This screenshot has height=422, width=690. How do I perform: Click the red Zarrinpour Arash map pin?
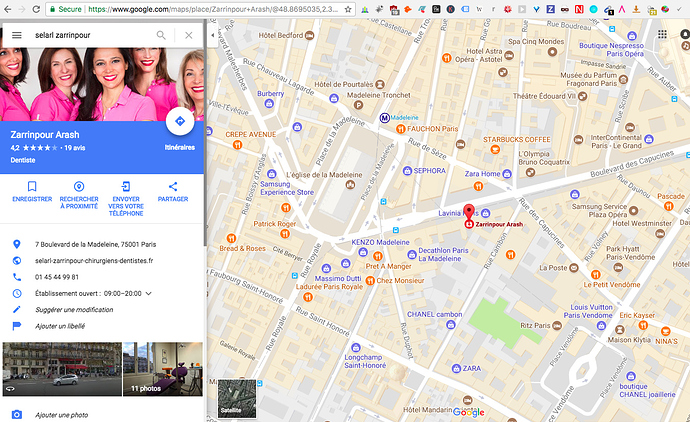pos(469,213)
